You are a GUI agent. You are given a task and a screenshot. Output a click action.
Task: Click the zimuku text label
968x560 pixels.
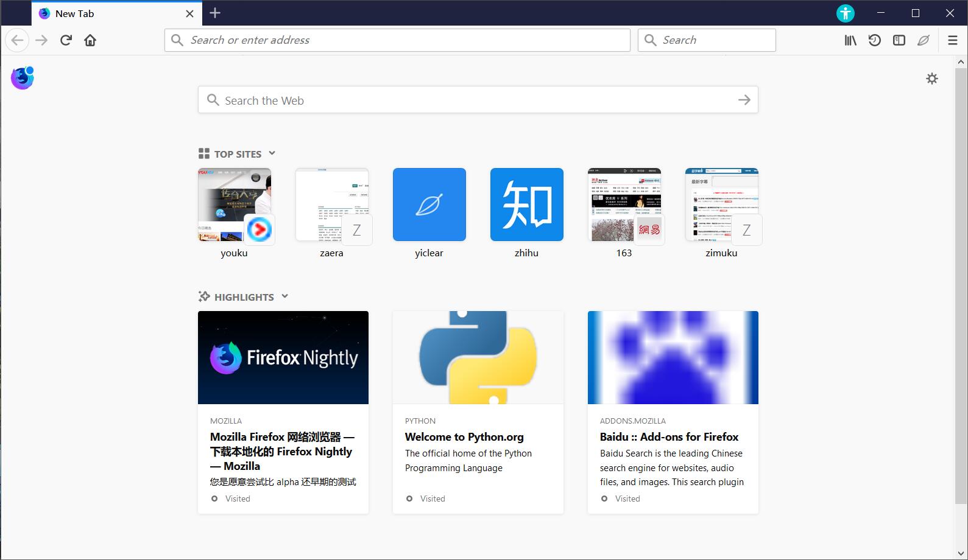pyautogui.click(x=721, y=253)
